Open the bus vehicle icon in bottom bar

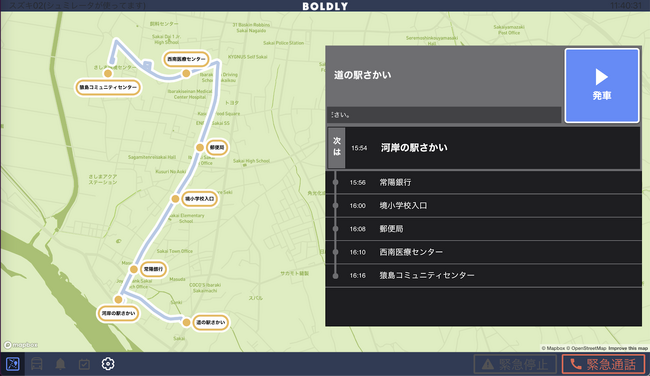click(36, 364)
